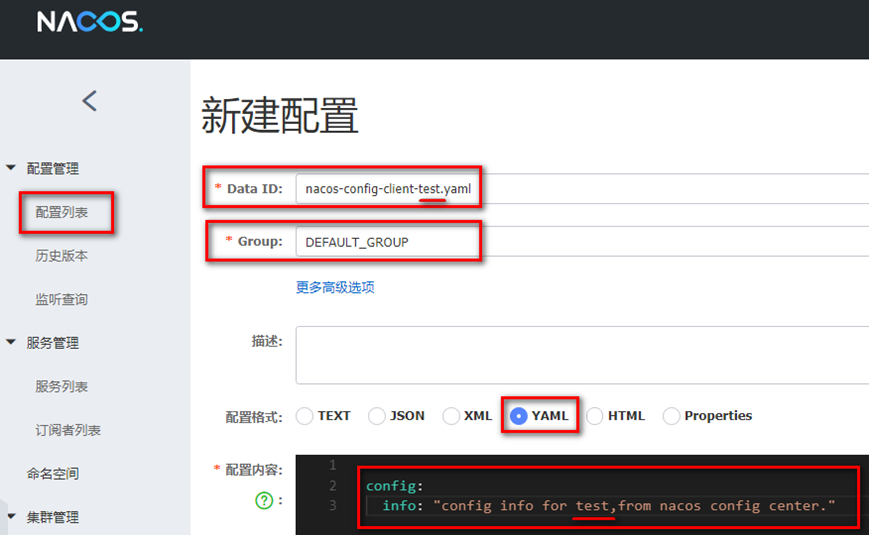The image size is (869, 535).
Task: Choose Properties configuration format
Action: [671, 416]
